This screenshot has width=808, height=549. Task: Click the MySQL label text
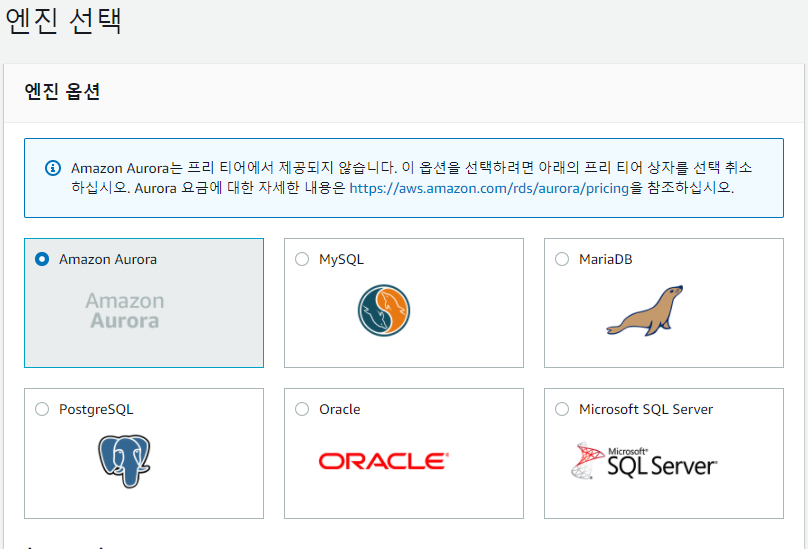click(341, 259)
